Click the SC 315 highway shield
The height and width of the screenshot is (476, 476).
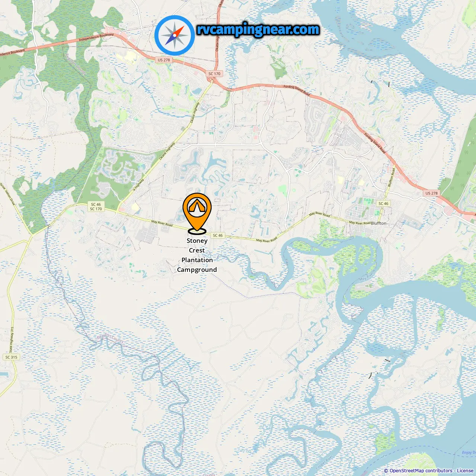point(11,357)
